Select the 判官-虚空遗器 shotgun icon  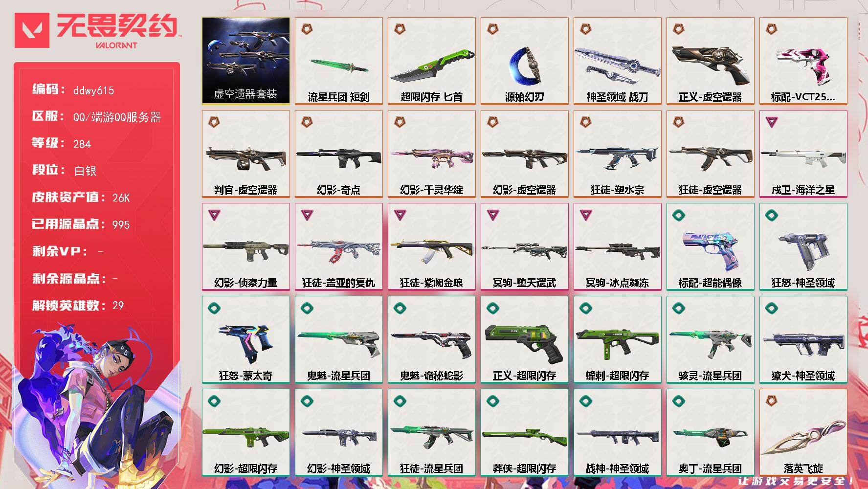click(x=245, y=157)
